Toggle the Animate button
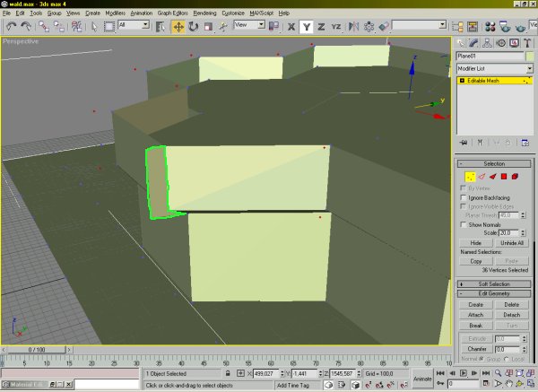This screenshot has height=392, width=538. [x=421, y=379]
